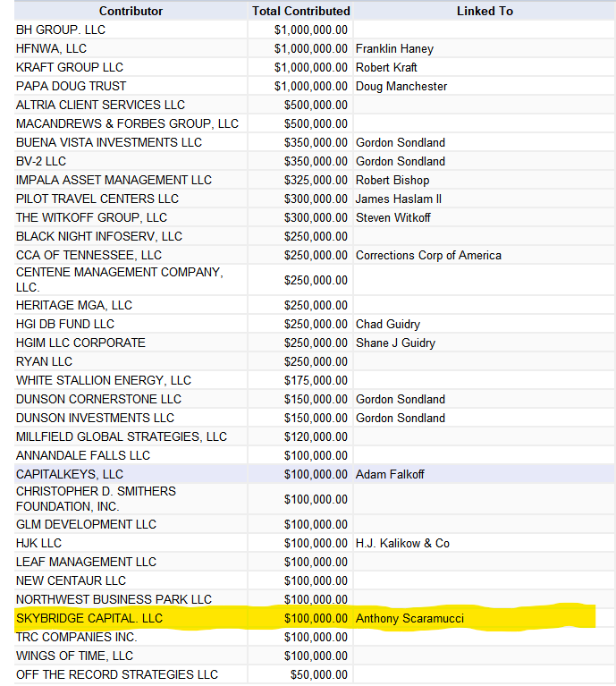Image resolution: width=616 pixels, height=686 pixels.
Task: Click the H.J. Kalikow & Co cell
Action: 485,544
